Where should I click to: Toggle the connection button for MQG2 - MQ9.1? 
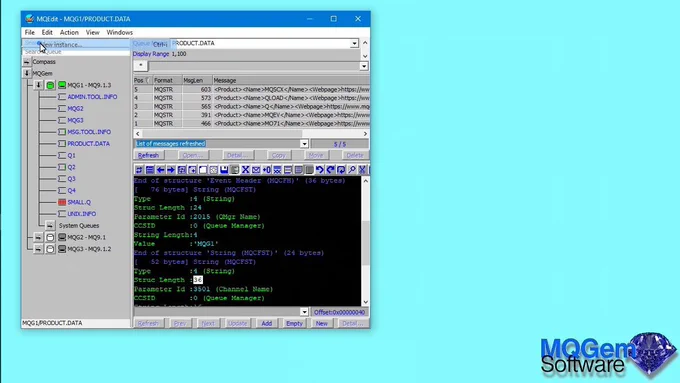click(x=50, y=237)
